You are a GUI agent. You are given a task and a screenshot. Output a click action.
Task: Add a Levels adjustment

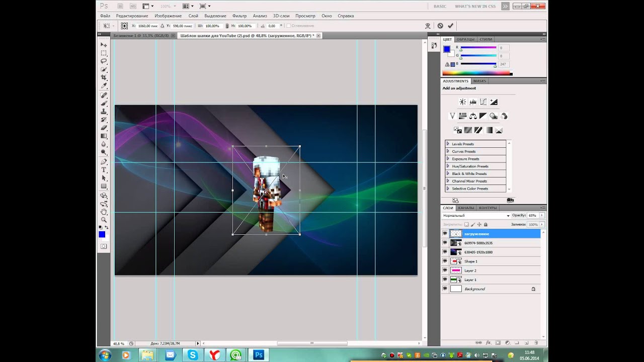pyautogui.click(x=473, y=102)
